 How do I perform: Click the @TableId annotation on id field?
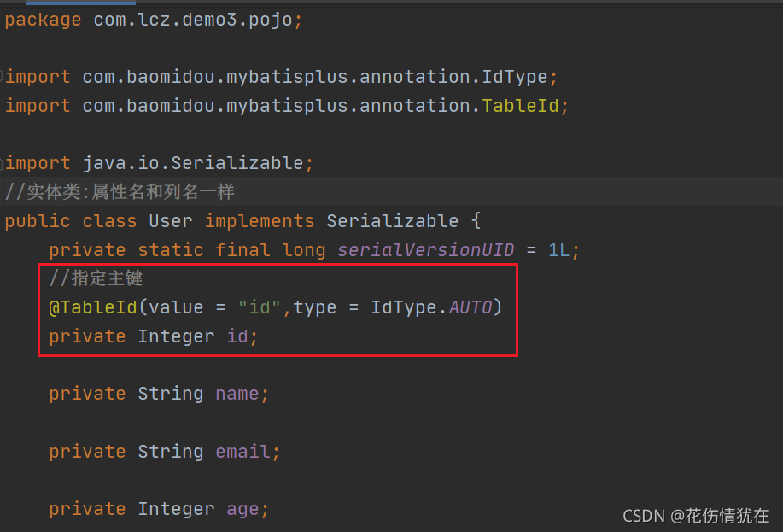coord(93,307)
